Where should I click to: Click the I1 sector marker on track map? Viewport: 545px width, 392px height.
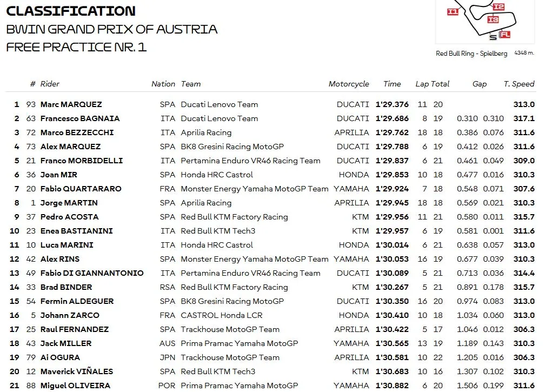pos(453,12)
